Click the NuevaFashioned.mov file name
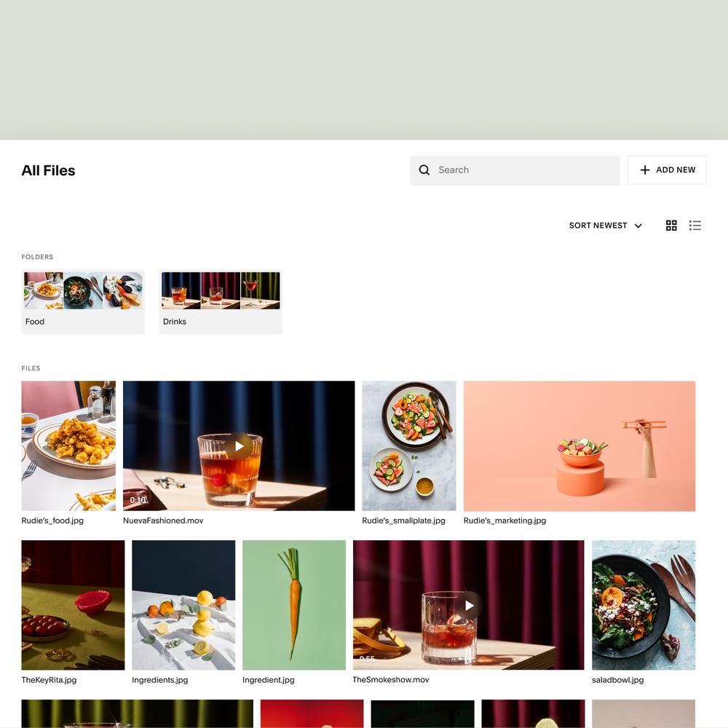The width and height of the screenshot is (728, 728). [x=163, y=521]
